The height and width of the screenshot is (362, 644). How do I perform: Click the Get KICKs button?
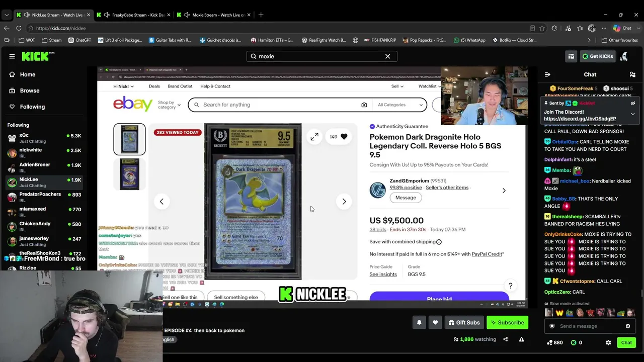tap(598, 56)
